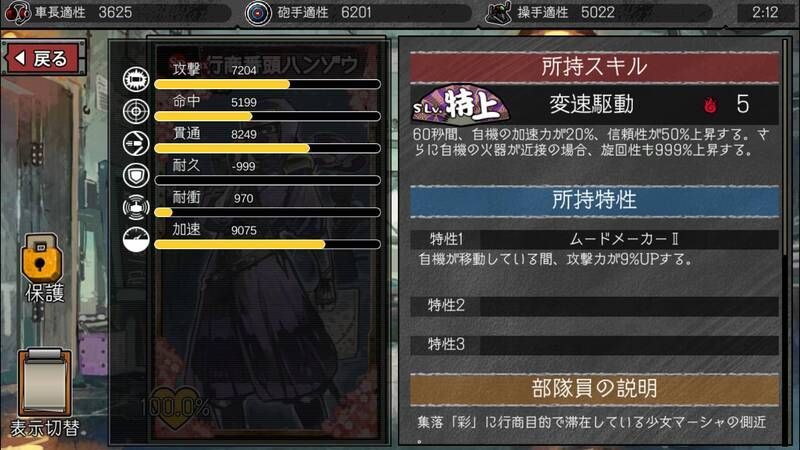
Task: Open the 砲手適性 target icon
Action: pyautogui.click(x=258, y=13)
